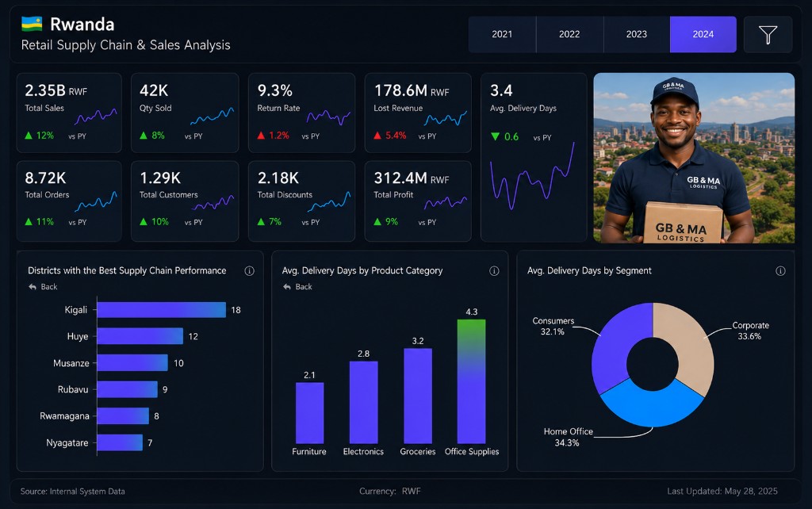Click Avg. Delivery Days down-triangle indicator
The image size is (812, 509).
click(x=495, y=136)
